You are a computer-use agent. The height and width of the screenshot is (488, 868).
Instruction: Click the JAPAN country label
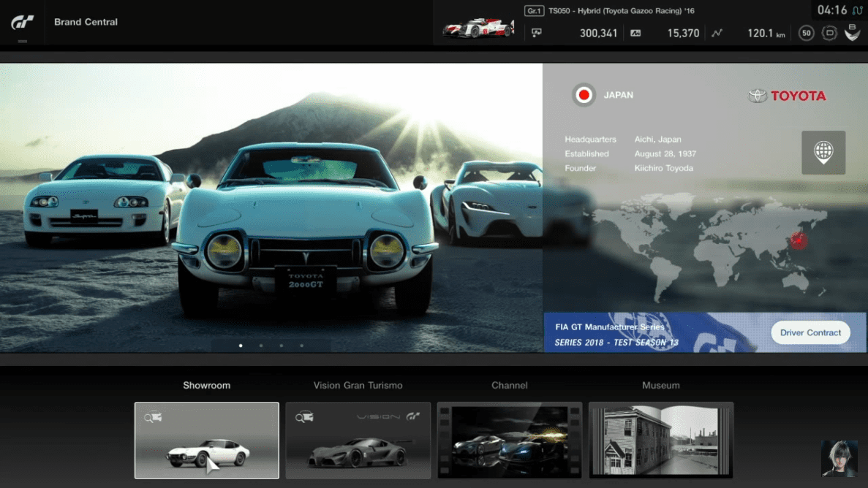[619, 95]
